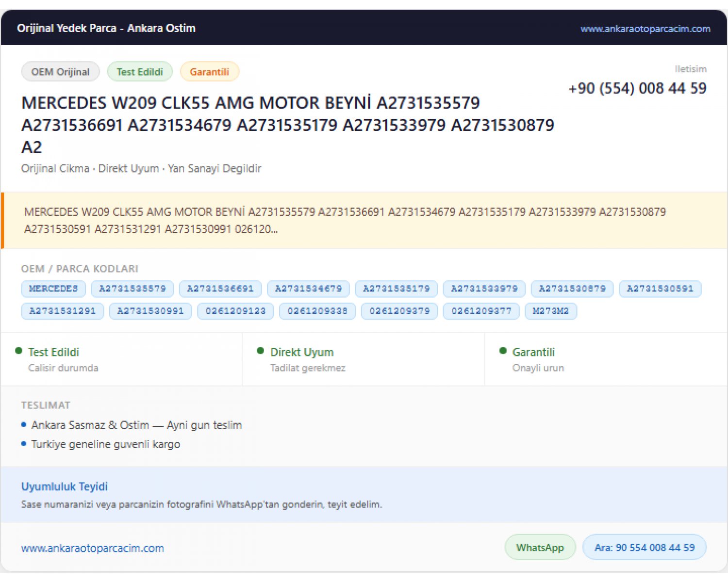
Task: Click the Uyumluluk Teyidi heading
Action: click(x=65, y=486)
